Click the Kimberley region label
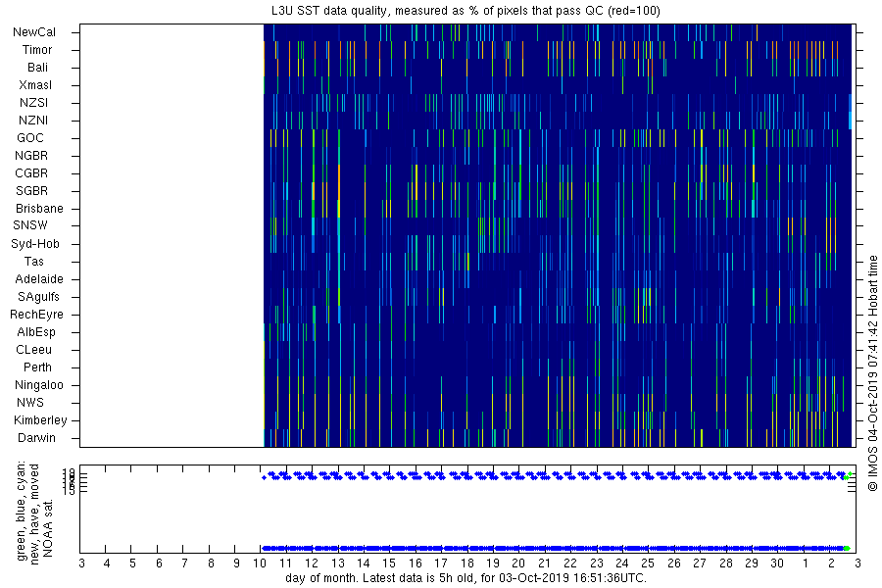 (40, 420)
